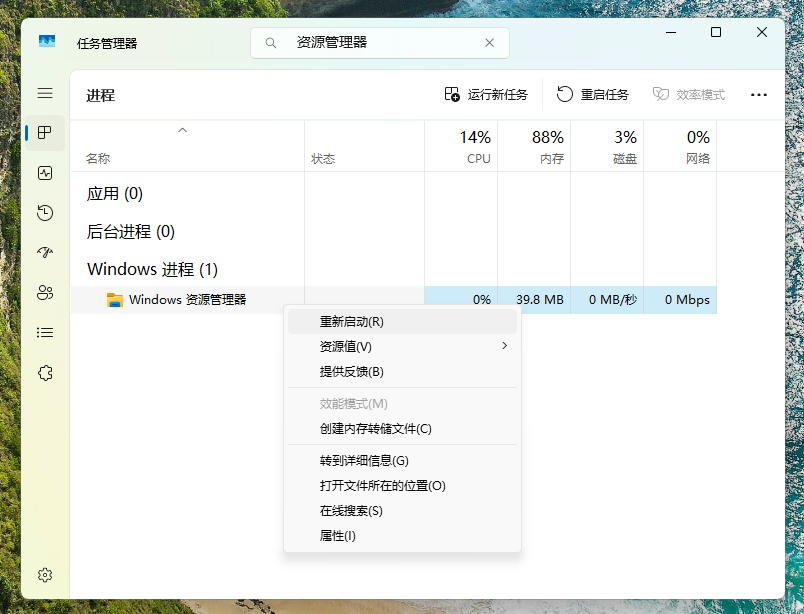Image resolution: width=804 pixels, height=614 pixels.
Task: Clear the search box with the X
Action: coord(489,42)
